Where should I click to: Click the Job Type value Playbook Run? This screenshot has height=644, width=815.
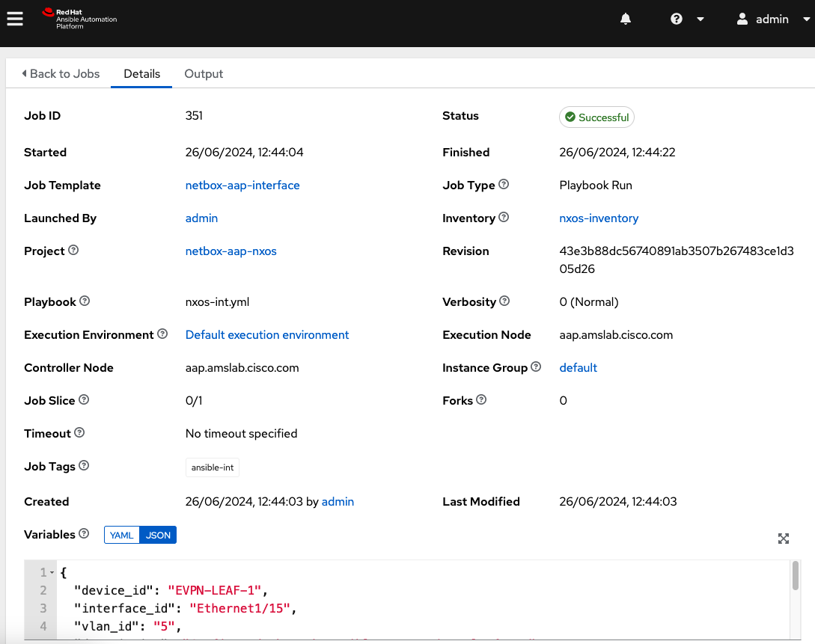pyautogui.click(x=596, y=185)
